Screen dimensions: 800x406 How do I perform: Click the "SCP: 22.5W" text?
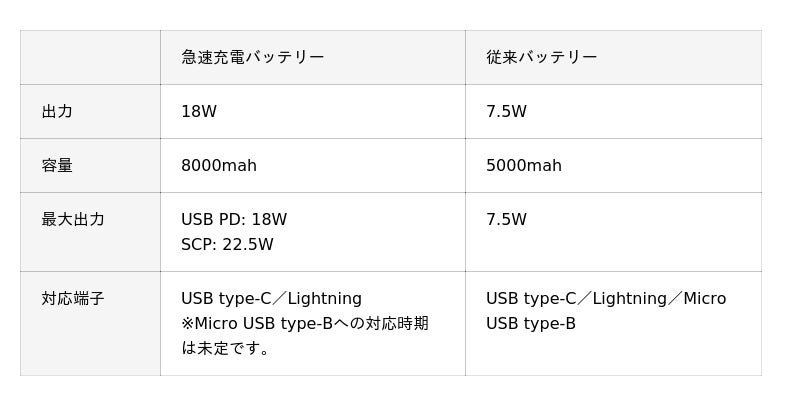point(227,244)
